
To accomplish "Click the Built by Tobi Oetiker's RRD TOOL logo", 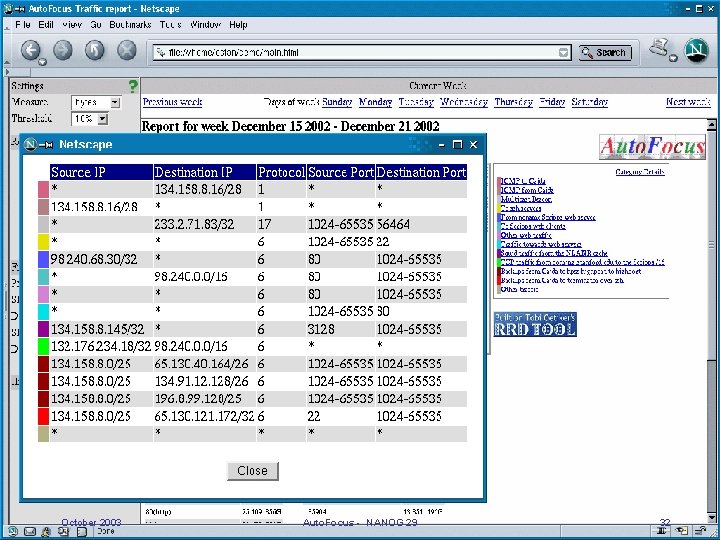I will click(x=535, y=324).
